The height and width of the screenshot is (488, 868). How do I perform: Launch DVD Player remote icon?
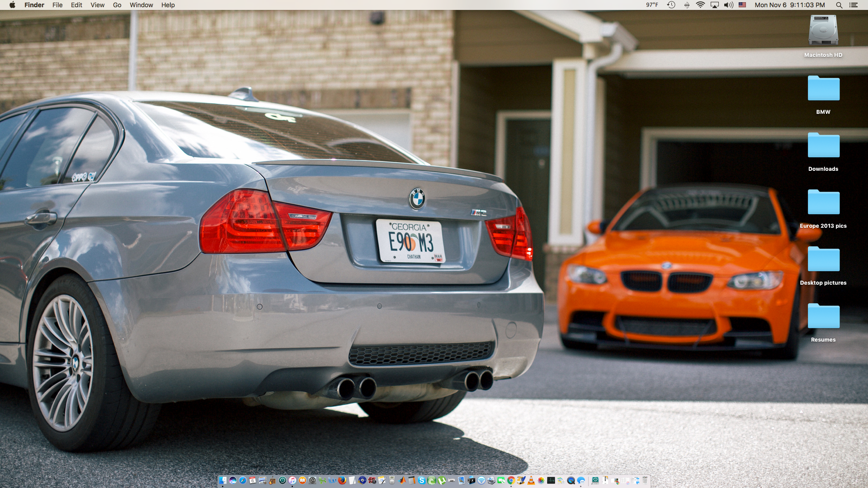pos(392,480)
